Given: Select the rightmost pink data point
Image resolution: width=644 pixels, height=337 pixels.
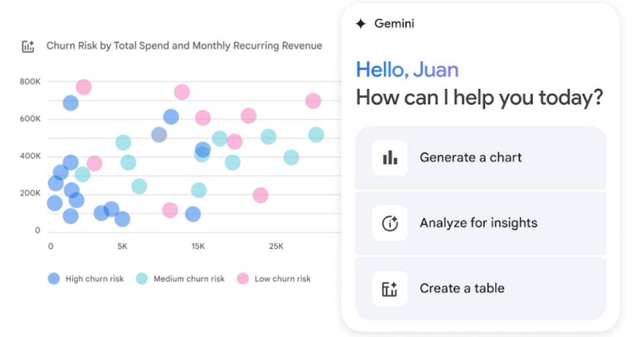Looking at the screenshot, I should (313, 101).
